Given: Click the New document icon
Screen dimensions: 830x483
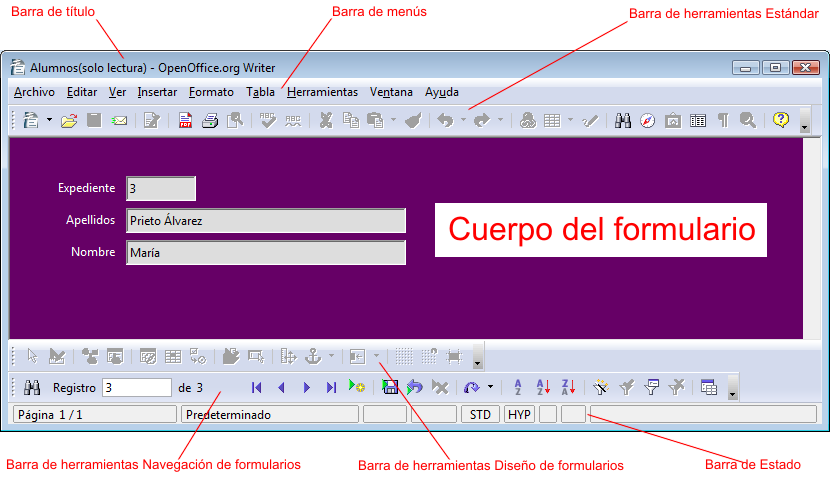Looking at the screenshot, I should (x=31, y=121).
